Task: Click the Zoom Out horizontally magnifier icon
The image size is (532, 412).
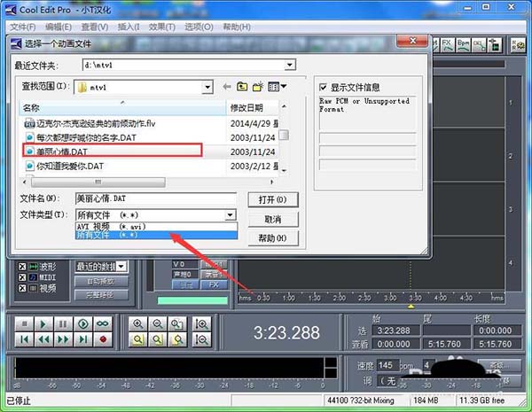Action: pyautogui.click(x=158, y=324)
